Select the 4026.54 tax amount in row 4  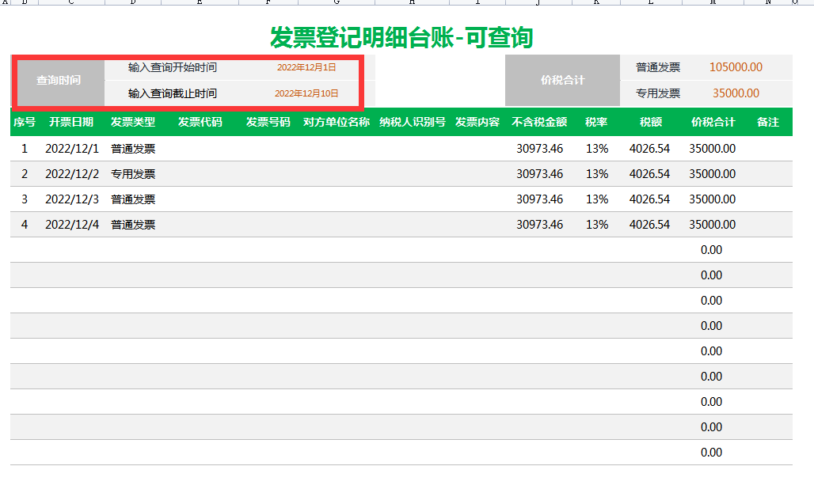point(649,225)
